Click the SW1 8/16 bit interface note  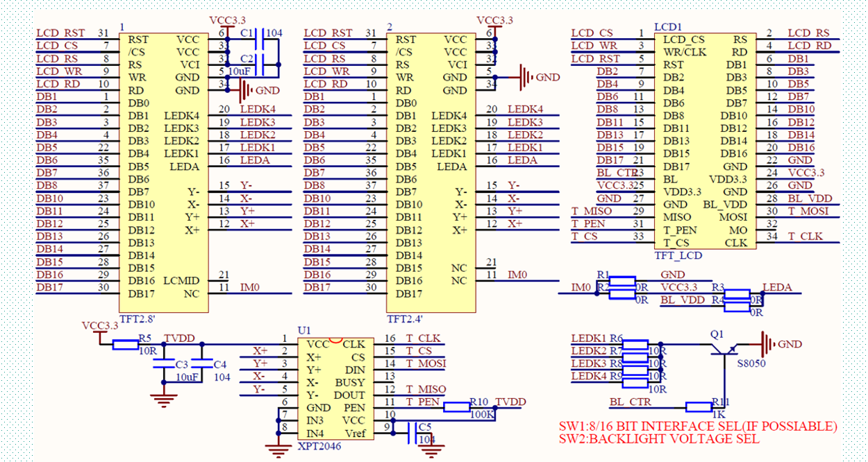coord(698,426)
